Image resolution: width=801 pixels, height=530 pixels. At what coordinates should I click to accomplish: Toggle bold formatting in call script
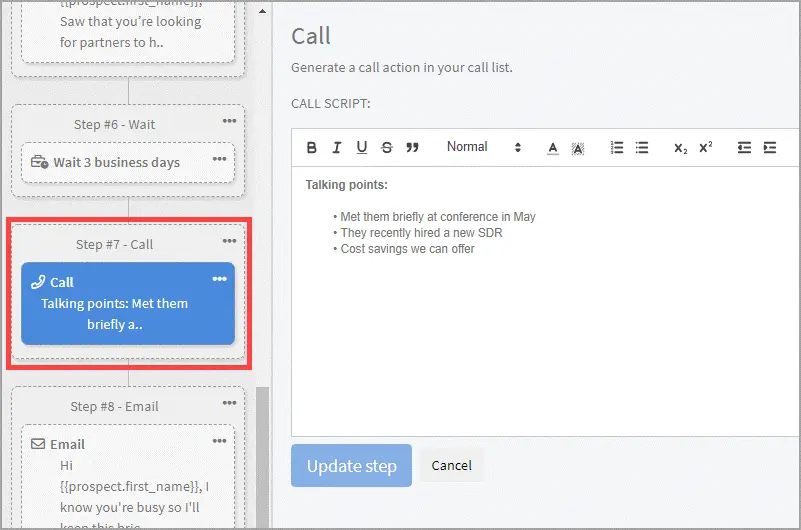point(312,148)
